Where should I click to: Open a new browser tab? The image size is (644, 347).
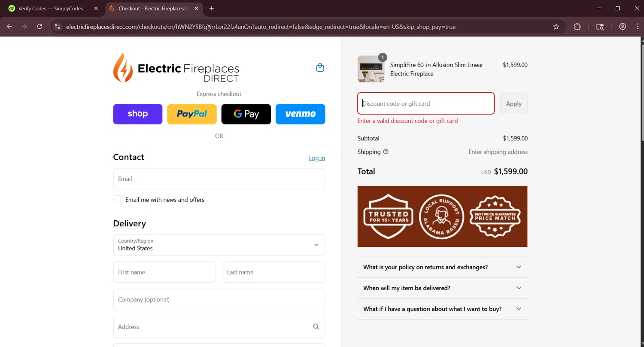tap(211, 8)
